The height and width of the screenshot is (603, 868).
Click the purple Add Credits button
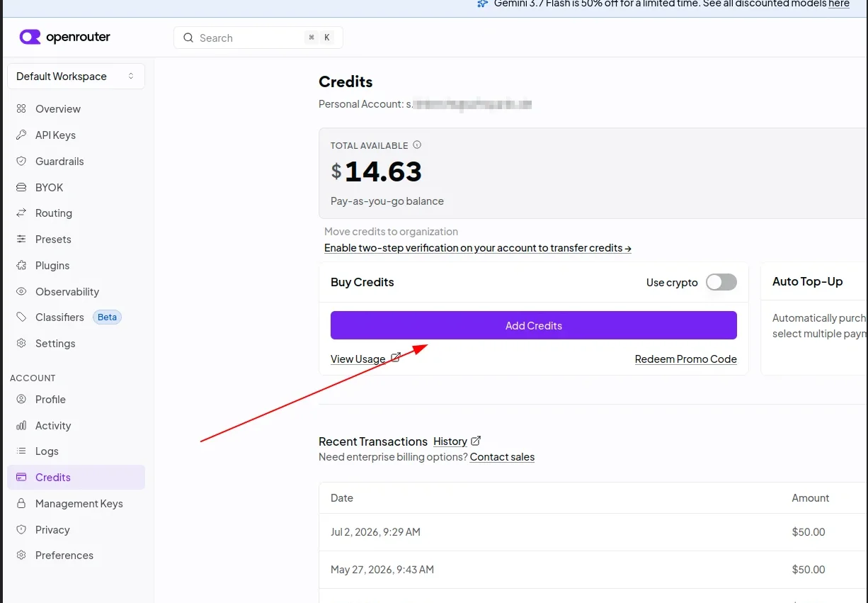click(534, 325)
